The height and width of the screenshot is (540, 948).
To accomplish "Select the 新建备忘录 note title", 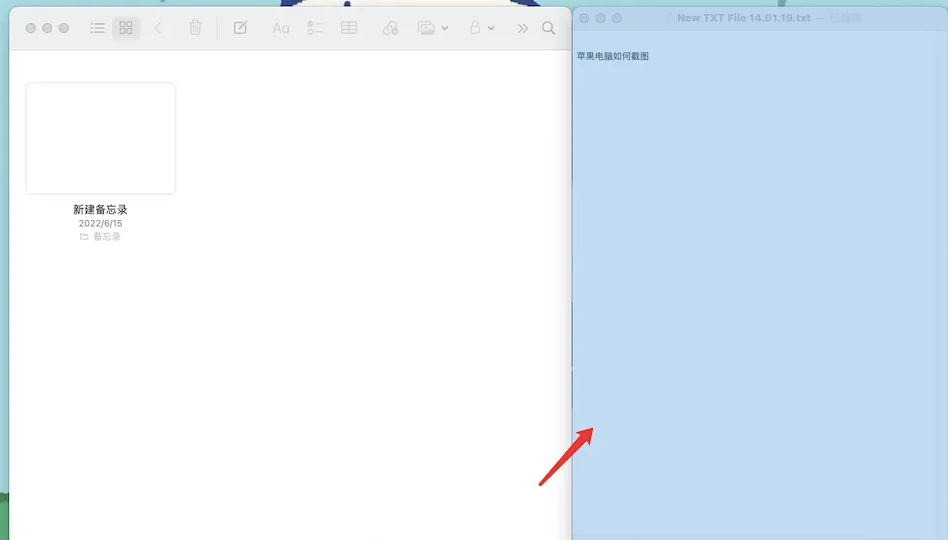I will click(x=101, y=210).
